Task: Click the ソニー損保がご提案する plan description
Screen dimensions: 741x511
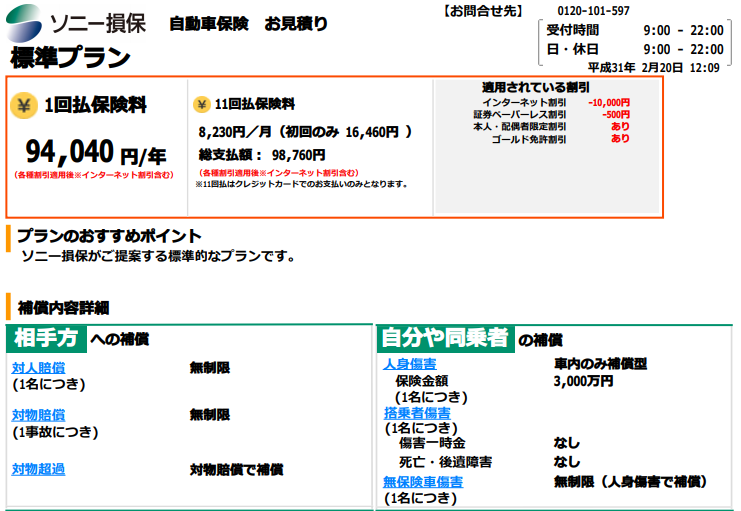Action: point(158,256)
